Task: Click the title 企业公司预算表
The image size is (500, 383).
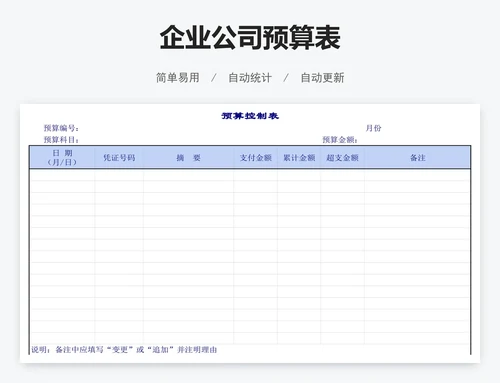Action: [250, 38]
